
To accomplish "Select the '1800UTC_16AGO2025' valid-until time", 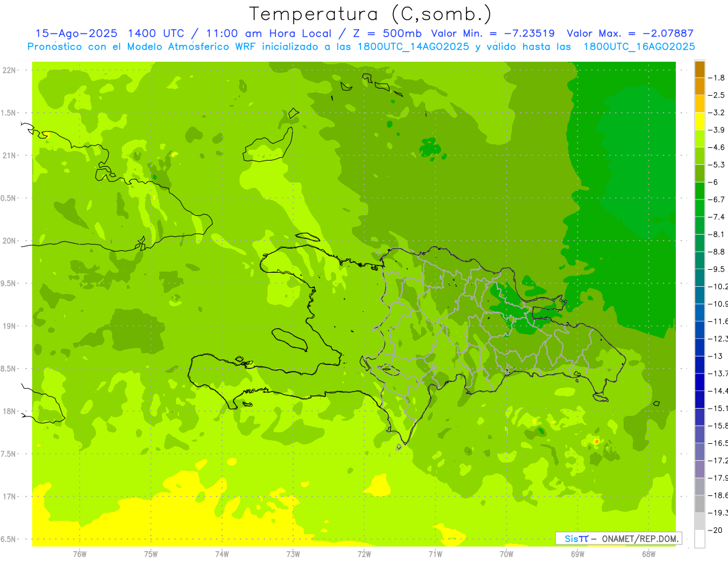I will (x=639, y=47).
